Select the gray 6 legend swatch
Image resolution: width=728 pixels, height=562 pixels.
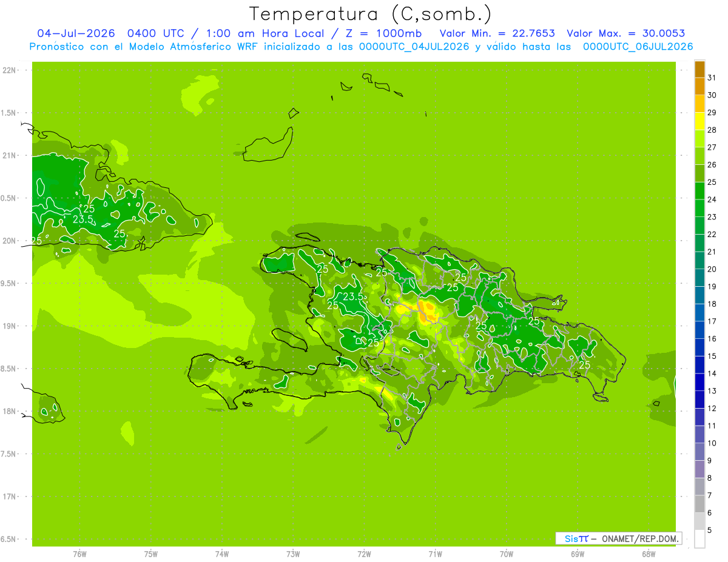coord(699,504)
